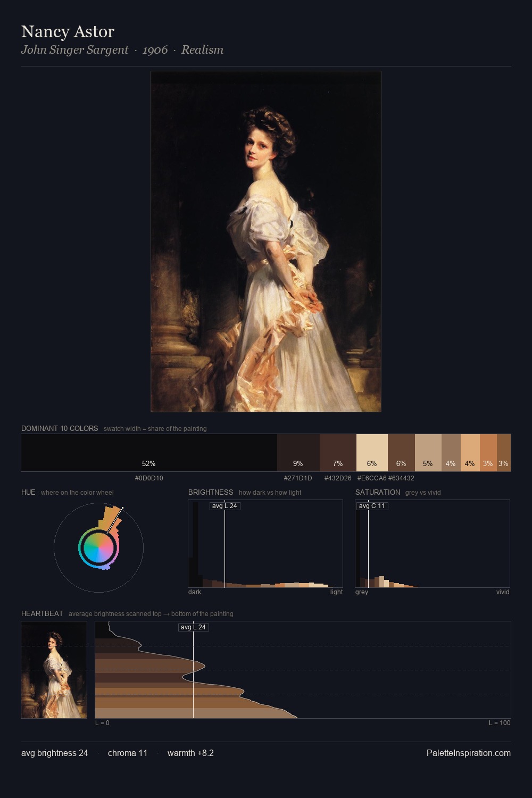
Task: Click the L = 0 axis label
Action: [x=102, y=723]
